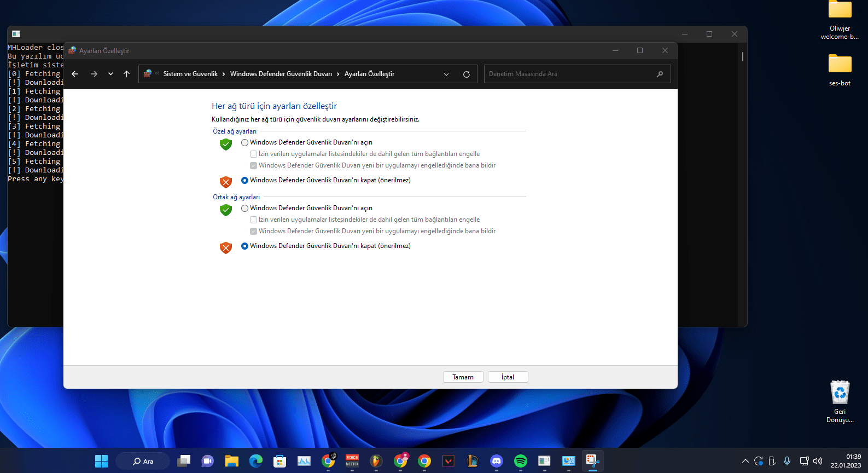Expand the chevron after Sistem ve Güvenlik

click(224, 74)
